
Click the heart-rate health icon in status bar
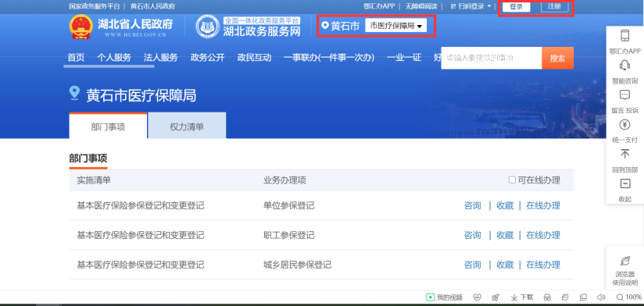(x=477, y=297)
